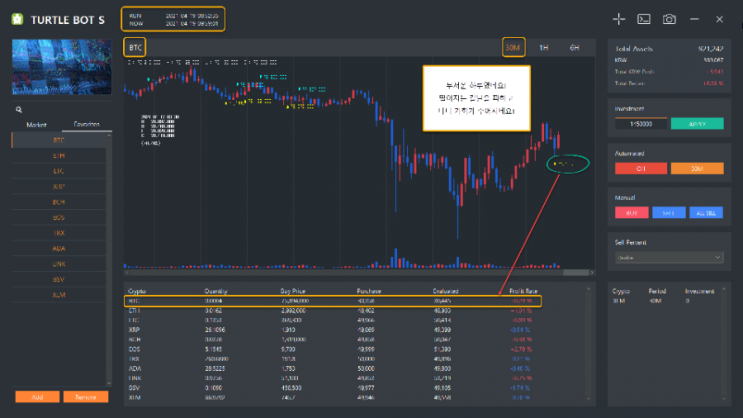Select LTC in the favorites list
Viewport: 743px width, 418px height.
tap(59, 171)
